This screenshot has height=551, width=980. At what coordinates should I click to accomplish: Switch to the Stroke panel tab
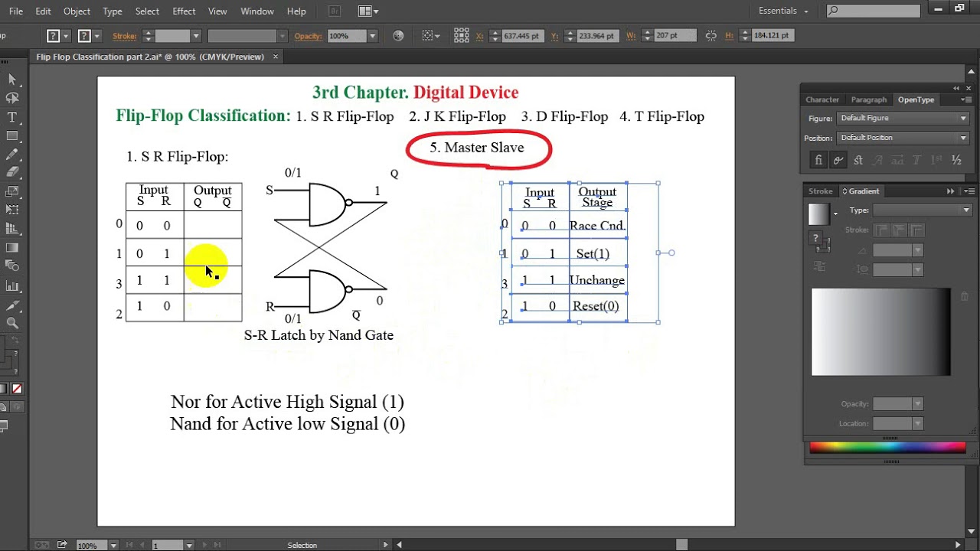pyautogui.click(x=821, y=191)
